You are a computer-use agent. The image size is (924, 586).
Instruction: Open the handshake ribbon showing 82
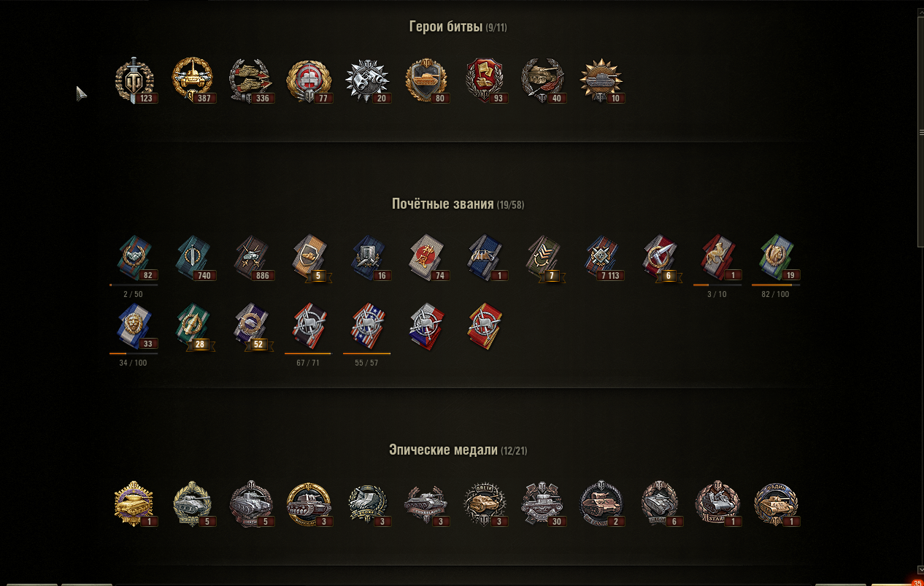tap(135, 258)
